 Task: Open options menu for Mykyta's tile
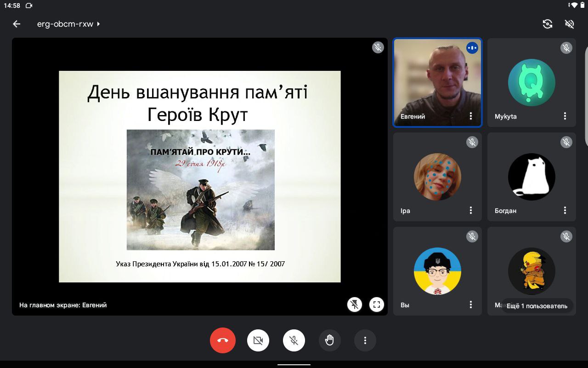565,116
